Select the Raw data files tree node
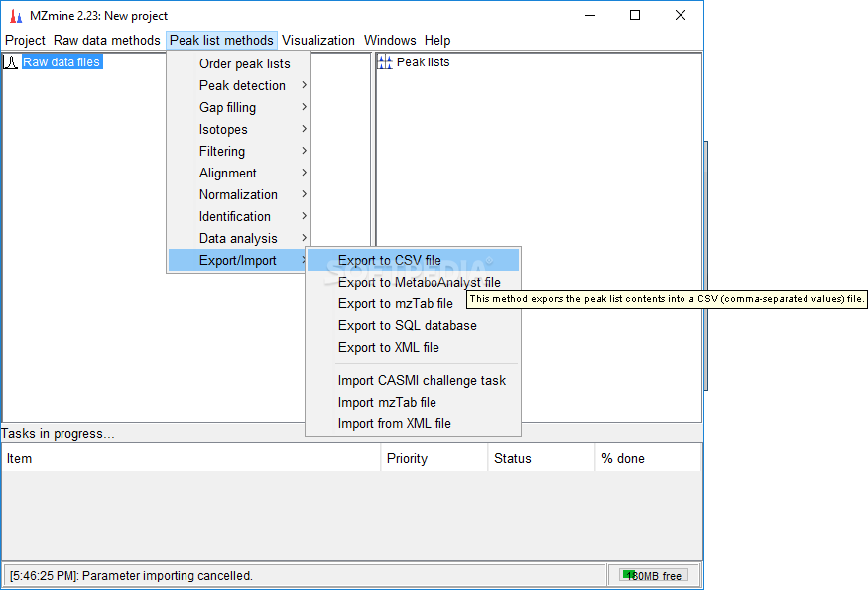868x590 pixels. (62, 62)
